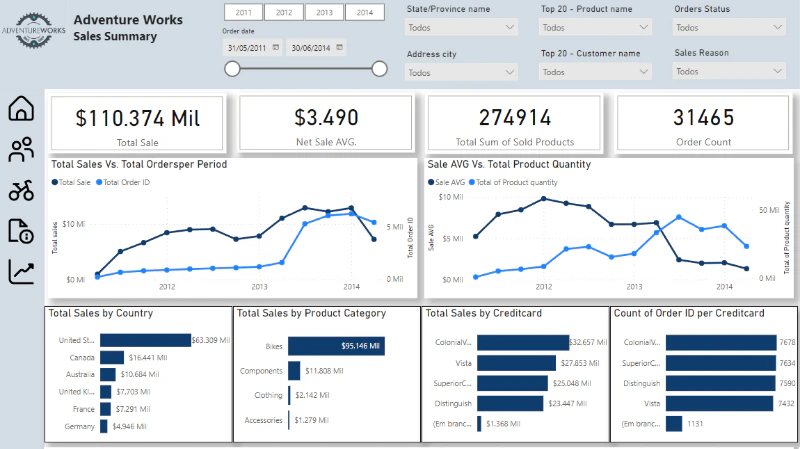Click the Sale AVG Vs. Total Product Quantity title
This screenshot has width=800, height=449.
click(x=509, y=164)
